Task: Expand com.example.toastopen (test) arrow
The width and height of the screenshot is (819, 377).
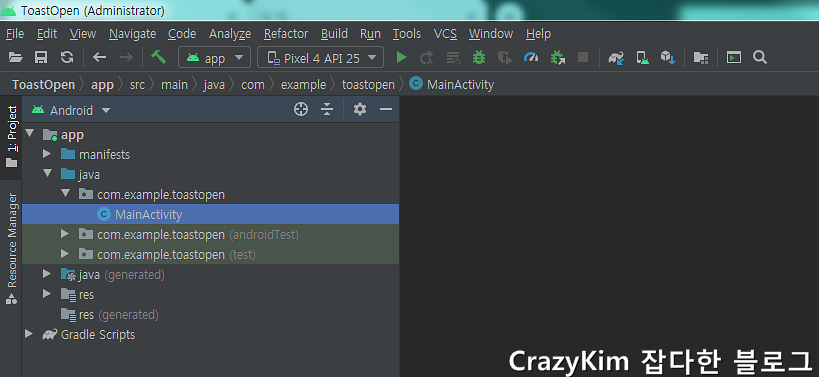Action: 65,254
